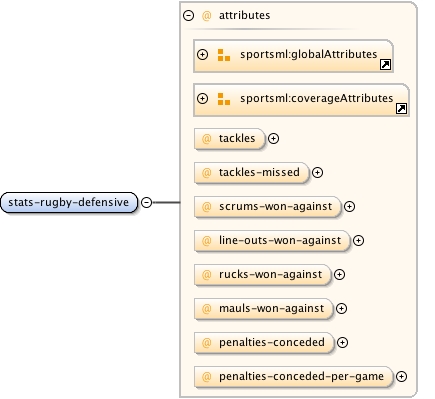Expand penalties-conceded plus icon
435x399 pixels.
point(342,342)
